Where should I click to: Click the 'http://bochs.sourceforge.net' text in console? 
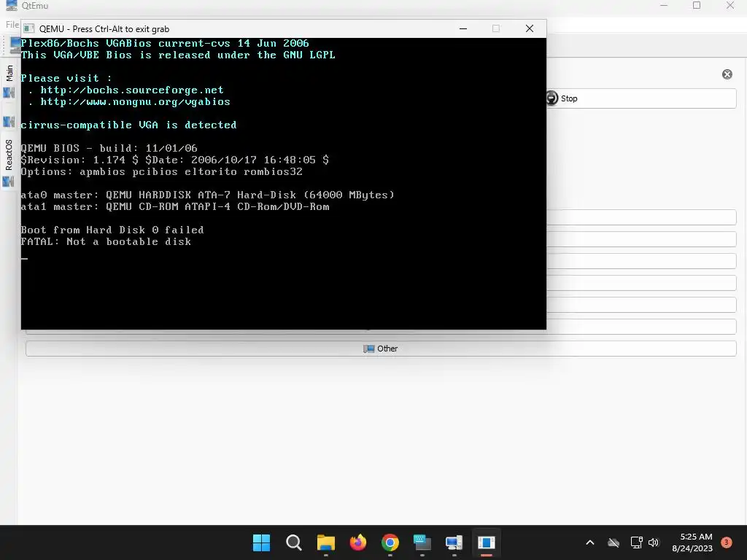coord(132,90)
